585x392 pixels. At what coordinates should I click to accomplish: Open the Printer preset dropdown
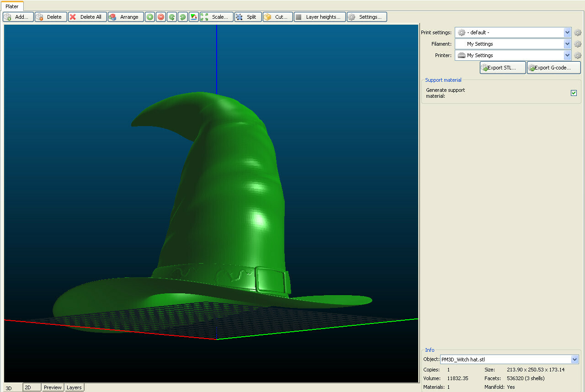click(x=567, y=55)
